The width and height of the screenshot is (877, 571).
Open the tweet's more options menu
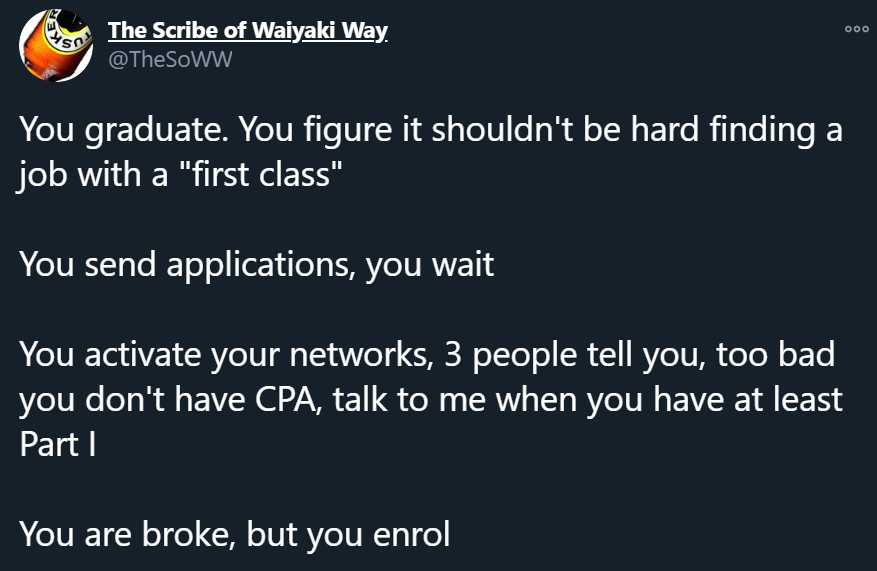pyautogui.click(x=856, y=29)
